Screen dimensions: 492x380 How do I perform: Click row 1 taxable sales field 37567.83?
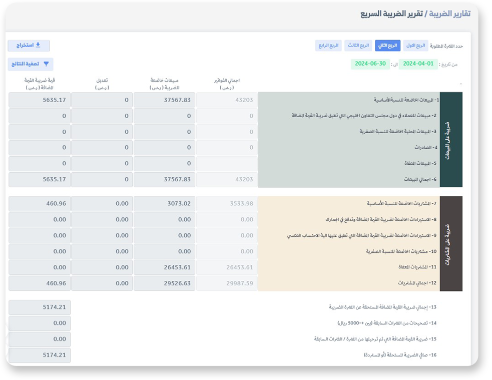pos(164,100)
